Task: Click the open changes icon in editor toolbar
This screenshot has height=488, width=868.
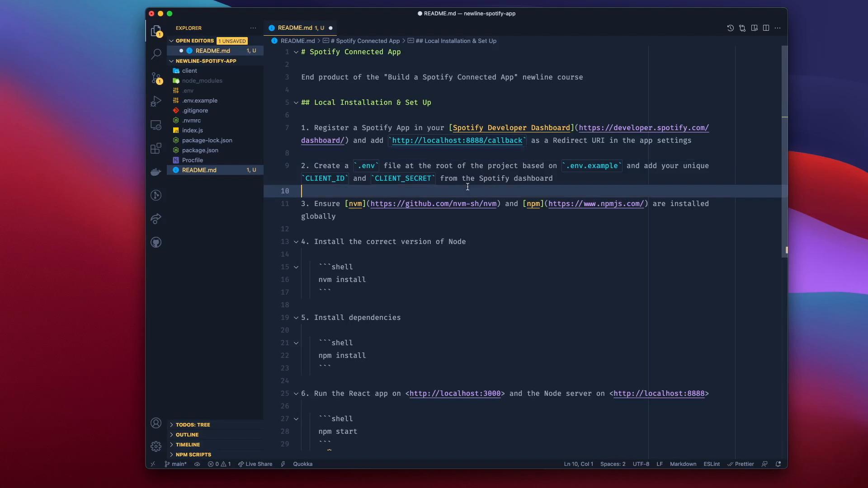Action: click(x=742, y=28)
